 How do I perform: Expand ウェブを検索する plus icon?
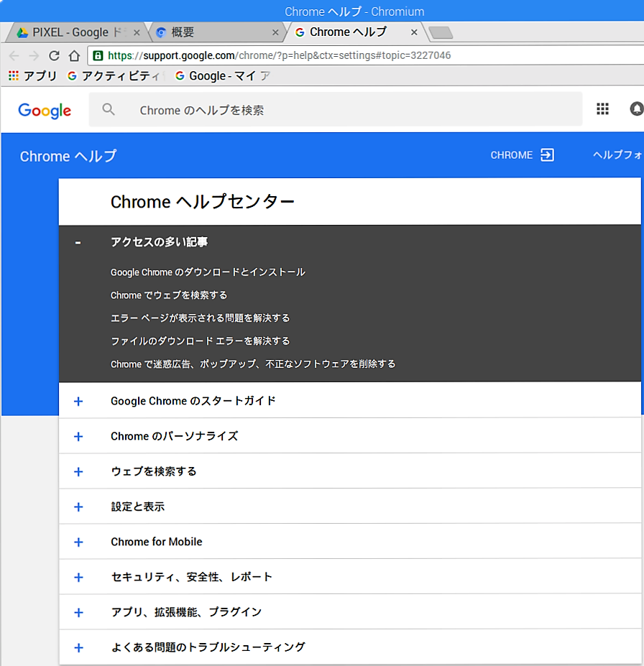pos(78,472)
